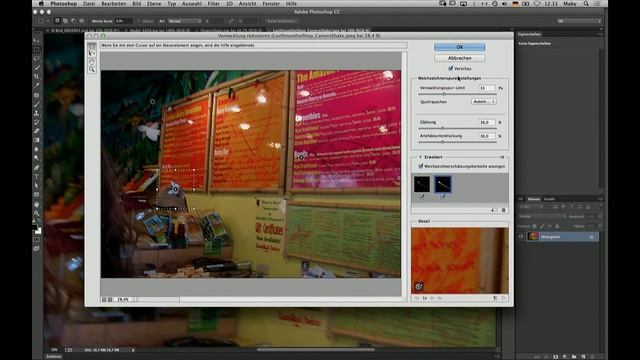The width and height of the screenshot is (640, 360).
Task: Open the Ebene menu
Action: [154, 4]
